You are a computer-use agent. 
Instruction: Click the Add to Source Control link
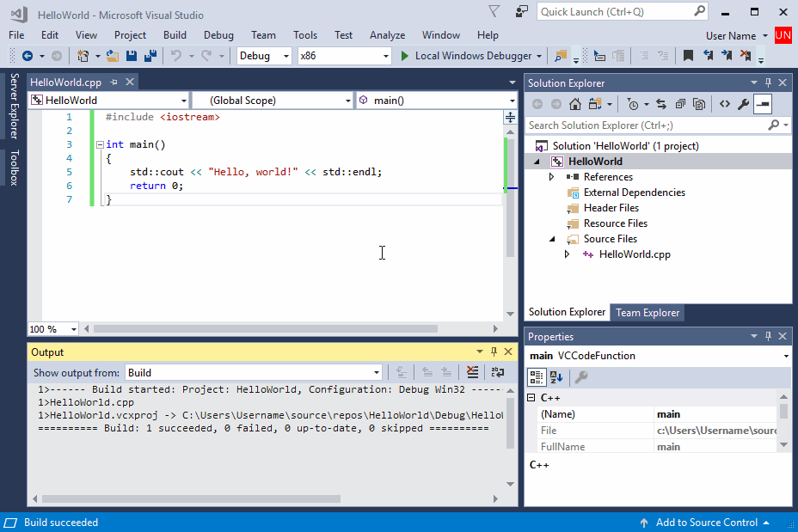(707, 522)
